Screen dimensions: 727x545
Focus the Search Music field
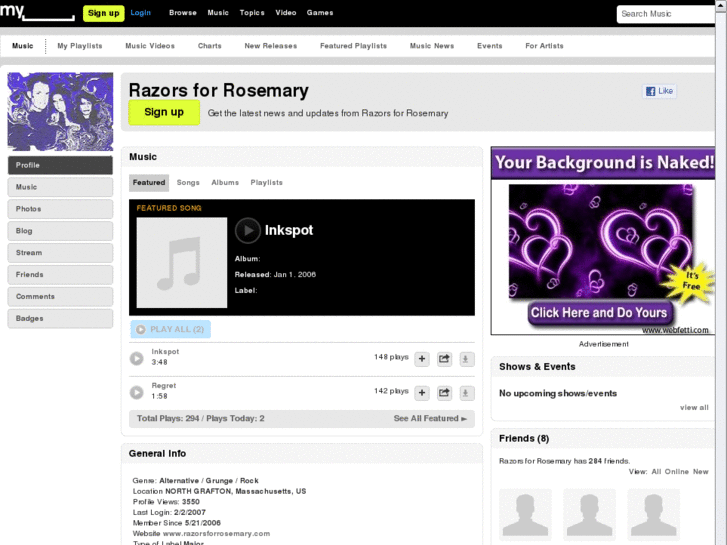tap(666, 14)
